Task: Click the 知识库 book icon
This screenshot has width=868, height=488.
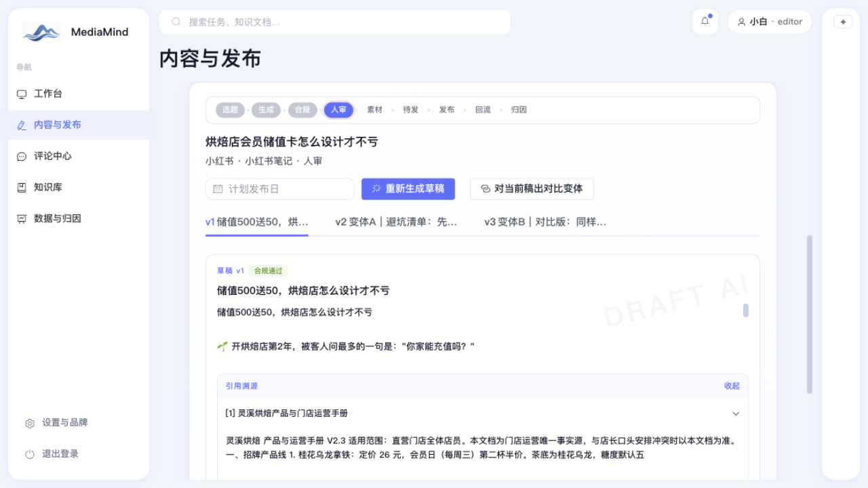Action: click(x=22, y=188)
